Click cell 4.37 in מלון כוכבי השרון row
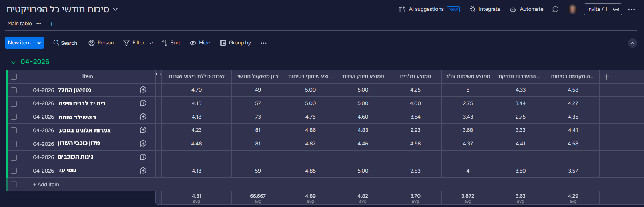The image size is (644, 207). [x=468, y=144]
